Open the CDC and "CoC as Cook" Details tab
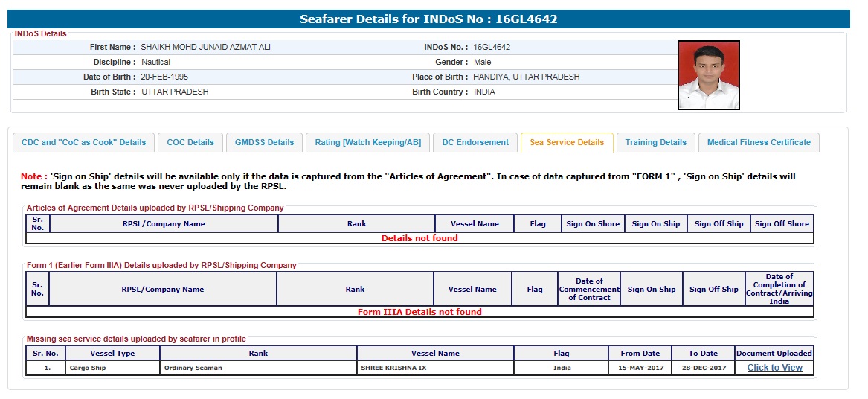The width and height of the screenshot is (868, 399). tap(83, 142)
